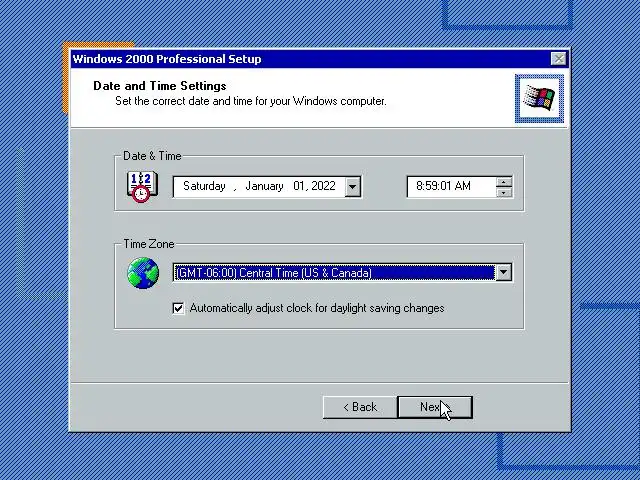Expand the time zone dropdown arrow
The height and width of the screenshot is (480, 640).
point(504,272)
